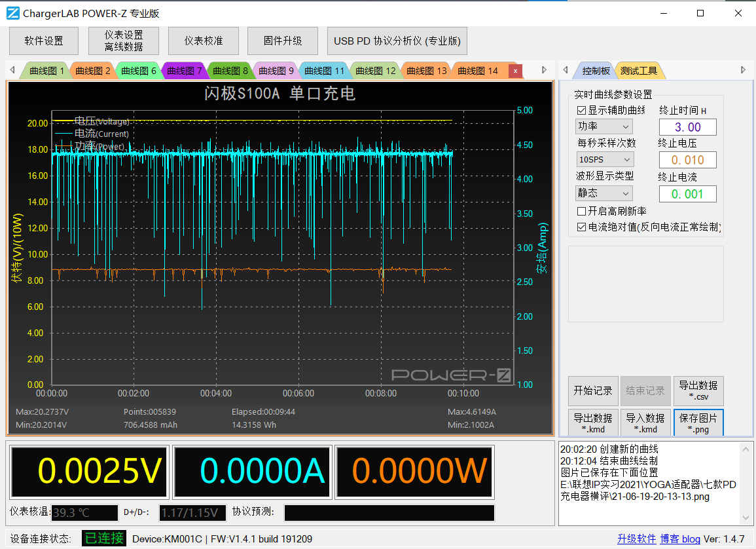Switch to 曲线图 6 tab
Viewport: 756px width, 549px height.
(x=138, y=71)
